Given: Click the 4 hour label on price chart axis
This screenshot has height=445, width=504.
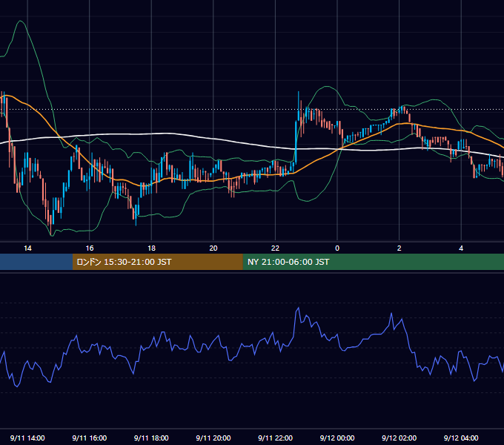Looking at the screenshot, I should click(x=461, y=248).
